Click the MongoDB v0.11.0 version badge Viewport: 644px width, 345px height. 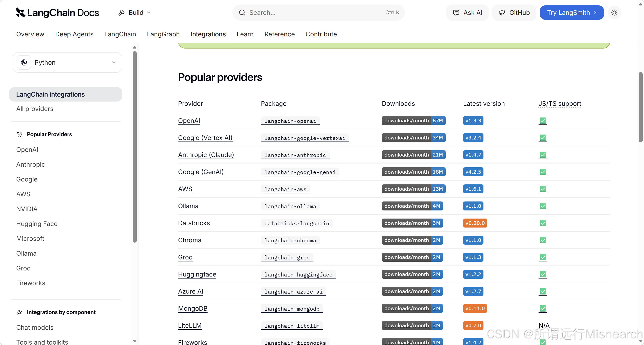click(x=475, y=309)
